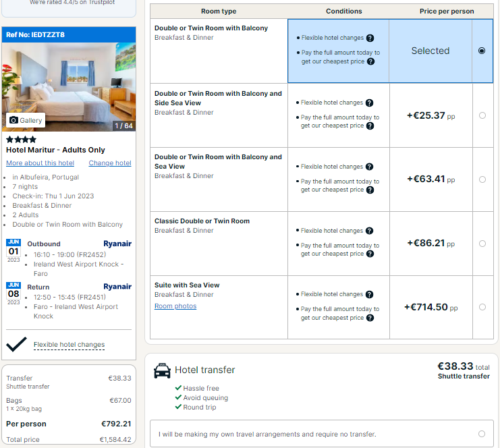
Task: Click cheapest price help icon, Classic Double row
Action: [370, 254]
